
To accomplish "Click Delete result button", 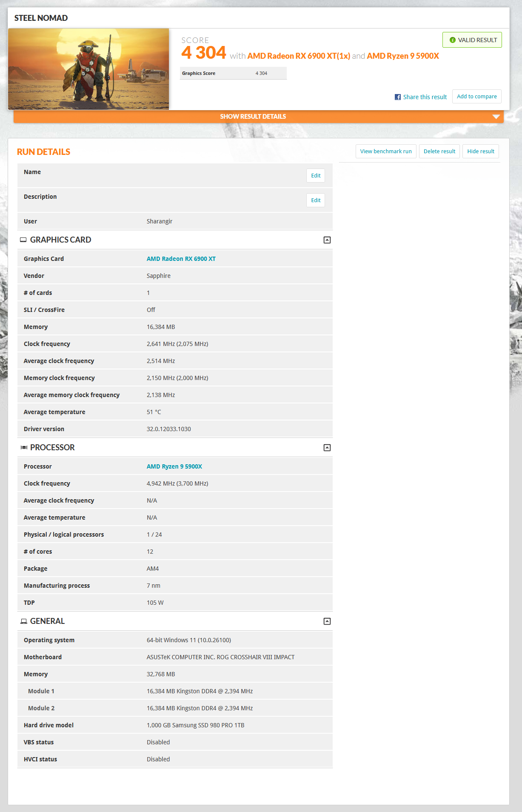I will point(439,152).
